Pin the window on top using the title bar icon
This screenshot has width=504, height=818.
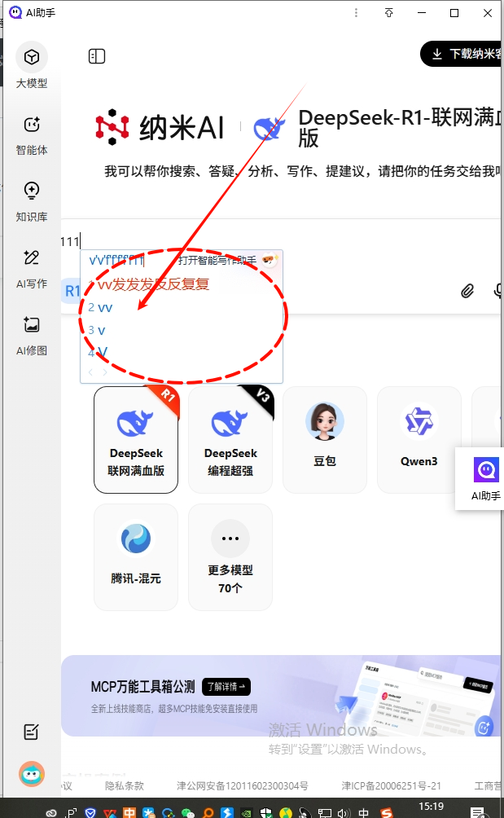tap(389, 12)
